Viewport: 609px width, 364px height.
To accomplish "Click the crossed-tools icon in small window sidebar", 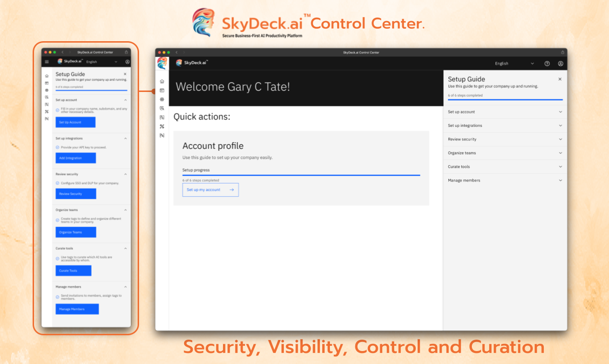I will [x=47, y=111].
